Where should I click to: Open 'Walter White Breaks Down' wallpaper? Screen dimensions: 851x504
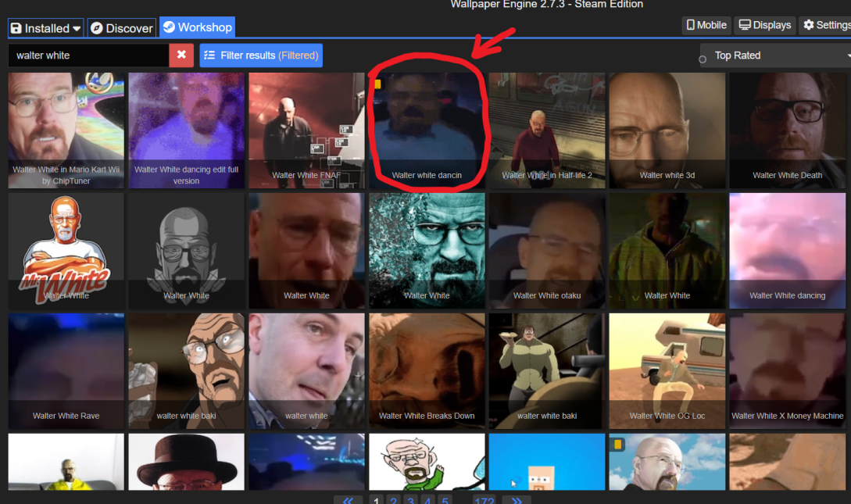click(x=427, y=371)
